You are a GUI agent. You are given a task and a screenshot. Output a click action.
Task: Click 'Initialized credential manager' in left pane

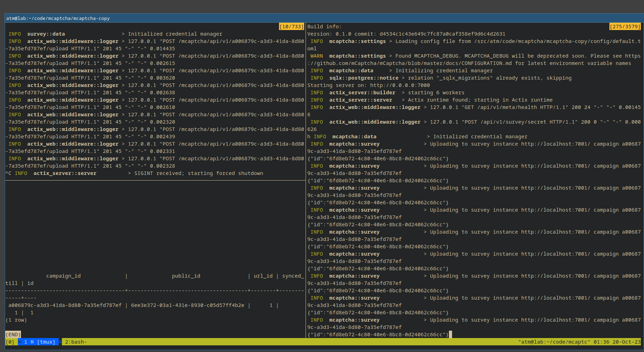click(175, 34)
